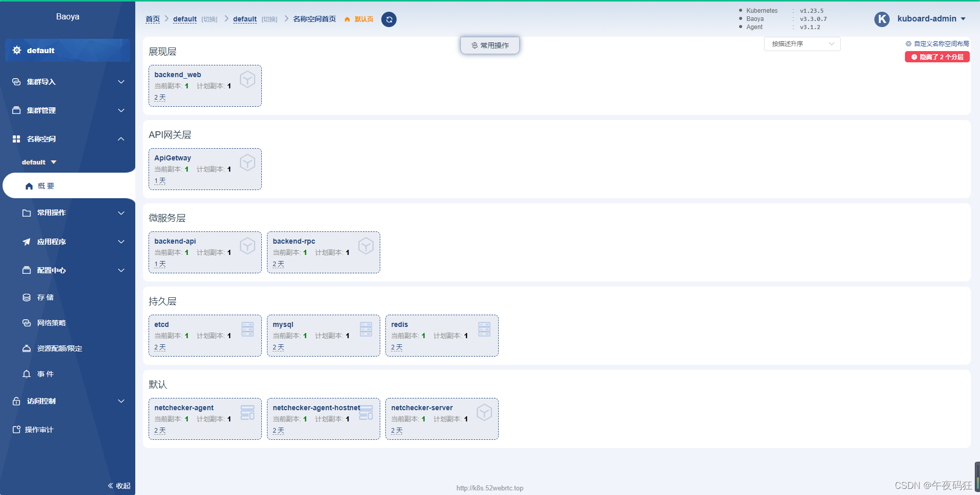Click the gear icon beside default in sidebar
This screenshot has width=980, height=495.
point(17,50)
